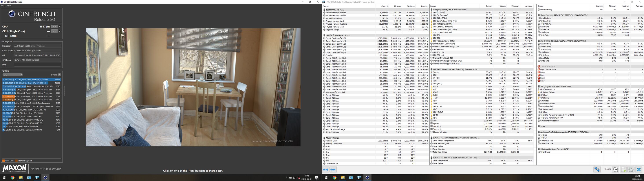This screenshot has width=644, height=181.
Task: Expand ranking Details arrow button
Action: (x=60, y=75)
